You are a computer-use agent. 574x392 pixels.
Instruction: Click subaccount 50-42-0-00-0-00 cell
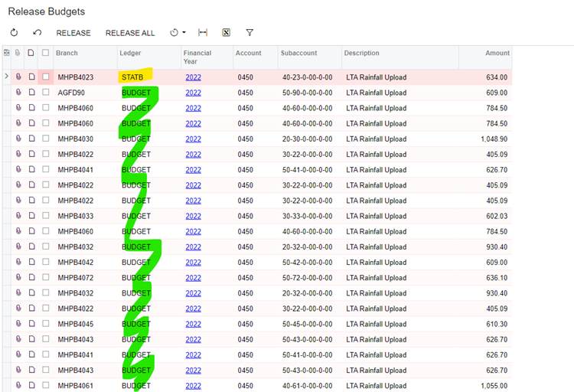(308, 263)
